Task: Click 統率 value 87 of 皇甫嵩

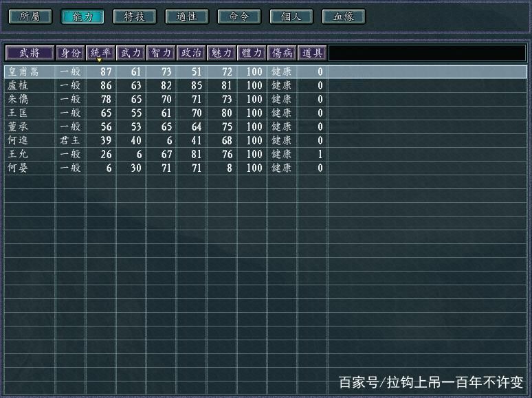Action: coord(106,71)
